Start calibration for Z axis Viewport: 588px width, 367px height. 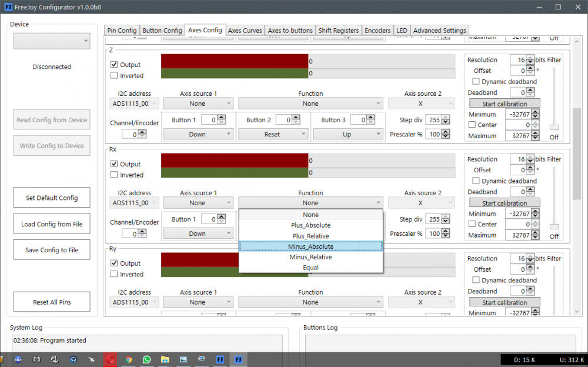pos(505,104)
